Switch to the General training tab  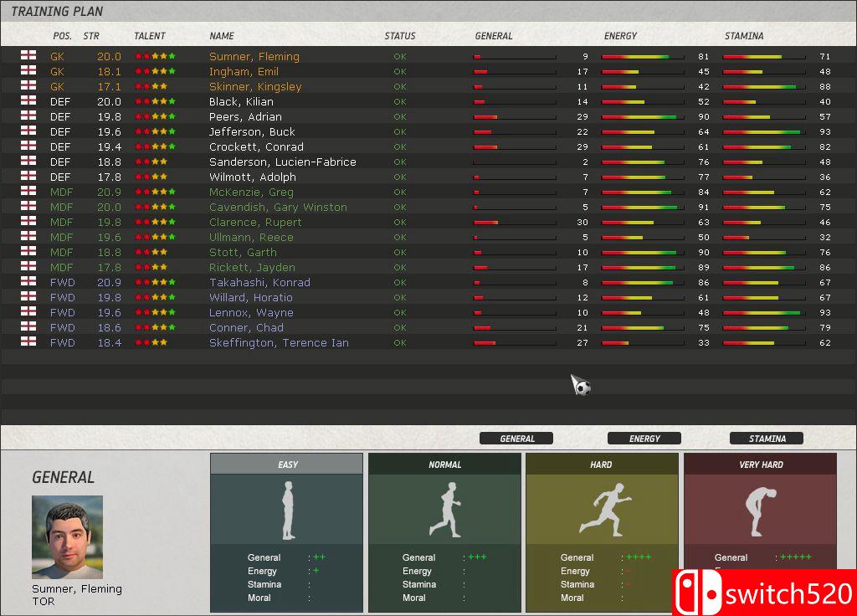(x=516, y=439)
